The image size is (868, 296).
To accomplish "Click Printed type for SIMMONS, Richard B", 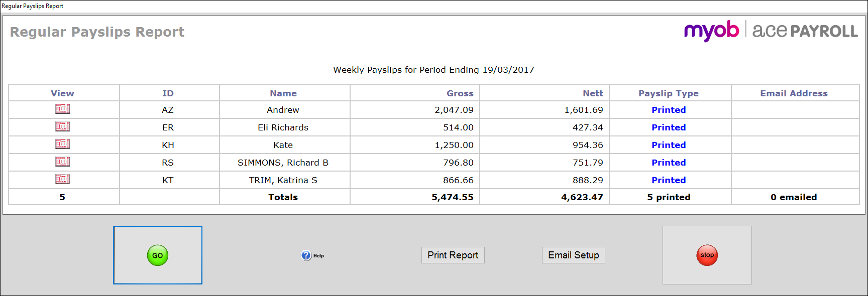I will tap(668, 163).
